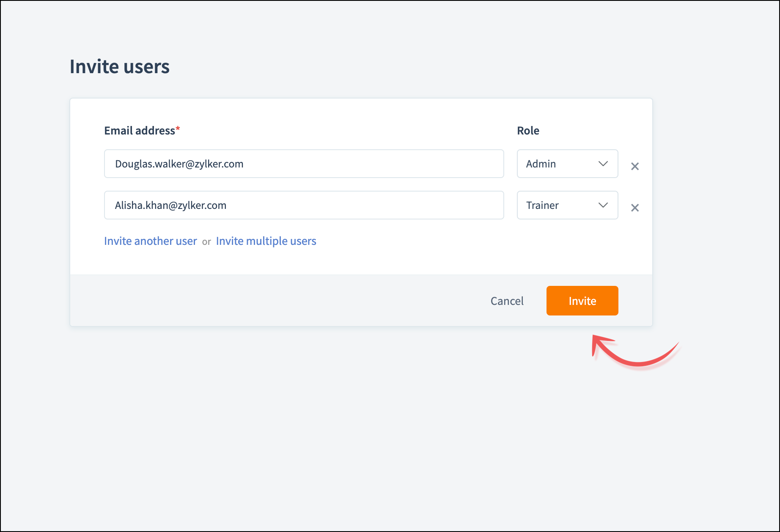
Task: Click the "or" text between invite links
Action: pyautogui.click(x=206, y=242)
